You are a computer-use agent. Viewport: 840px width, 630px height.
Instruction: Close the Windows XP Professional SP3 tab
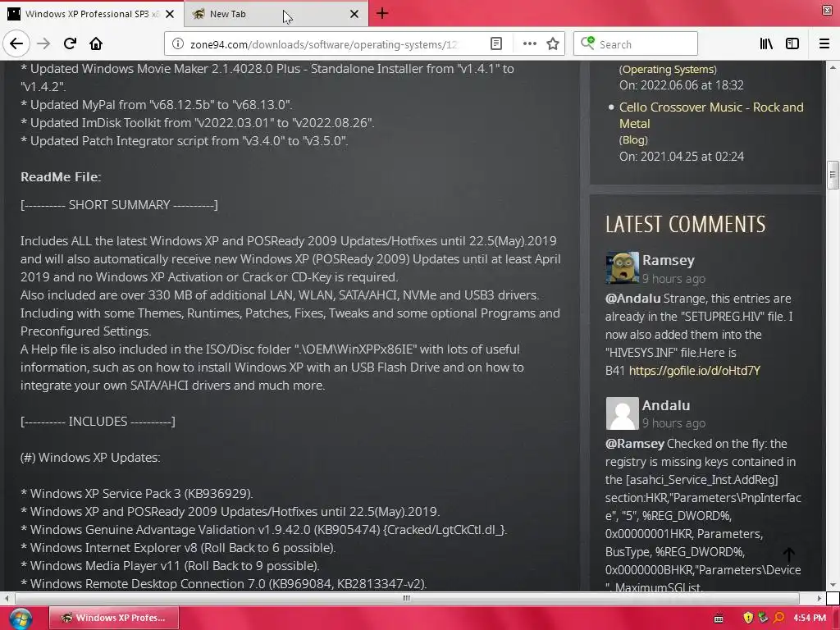(x=170, y=14)
